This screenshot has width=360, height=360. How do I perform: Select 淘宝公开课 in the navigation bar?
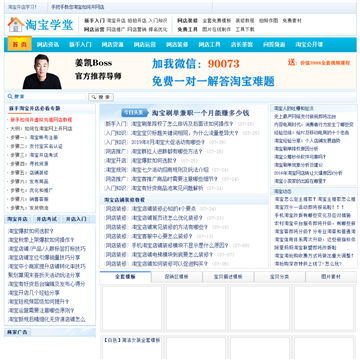tap(309, 45)
